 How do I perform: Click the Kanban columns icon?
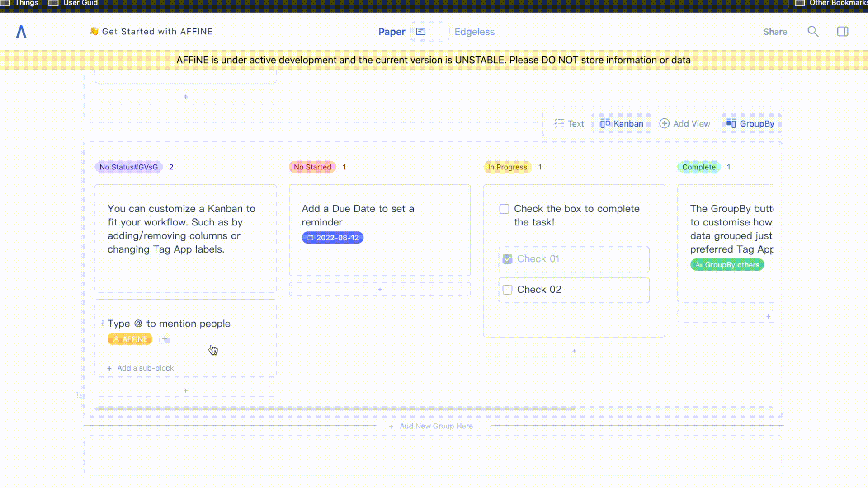pyautogui.click(x=605, y=123)
